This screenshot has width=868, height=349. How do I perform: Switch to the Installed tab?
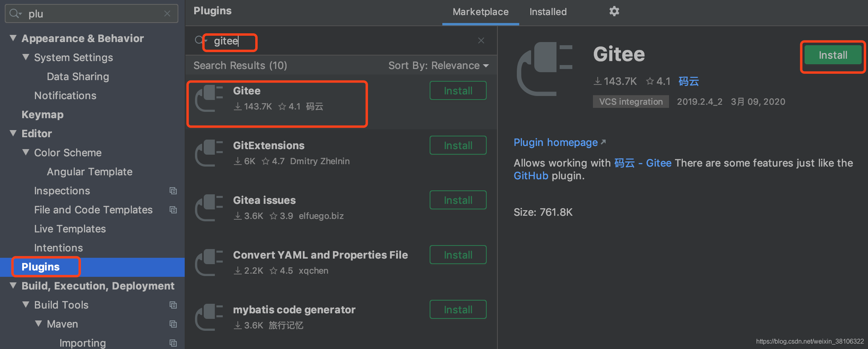[x=548, y=12]
